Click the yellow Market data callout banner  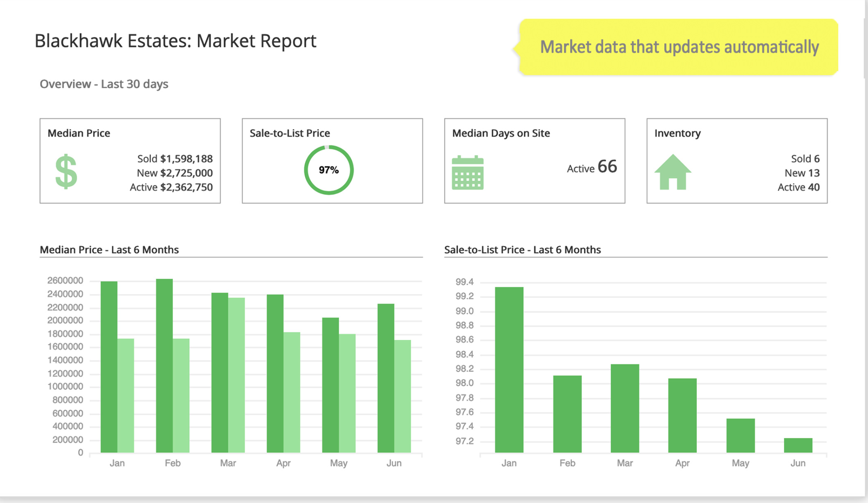tap(679, 47)
